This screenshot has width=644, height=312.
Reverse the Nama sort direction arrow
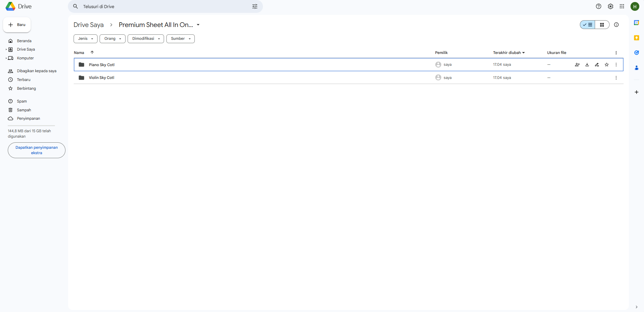pos(92,52)
